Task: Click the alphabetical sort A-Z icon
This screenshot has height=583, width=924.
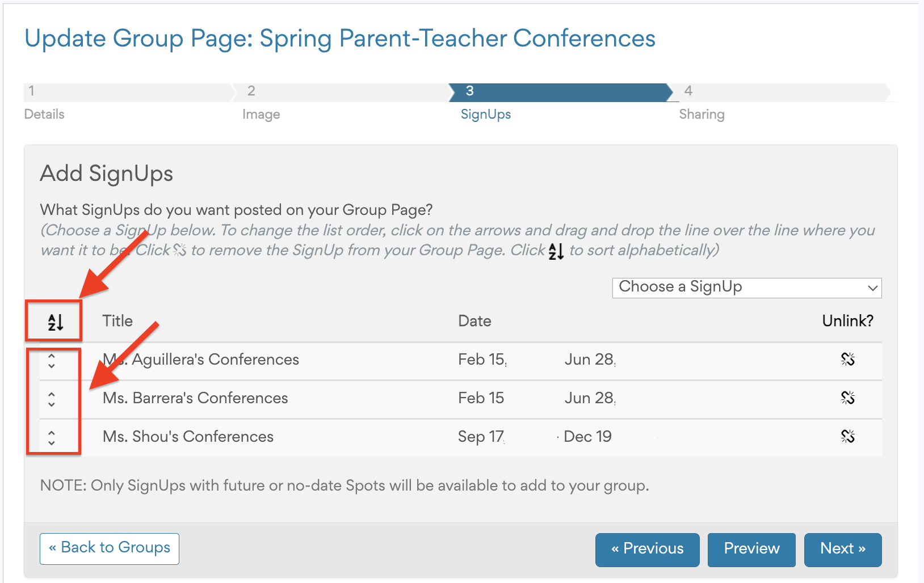Action: click(55, 322)
